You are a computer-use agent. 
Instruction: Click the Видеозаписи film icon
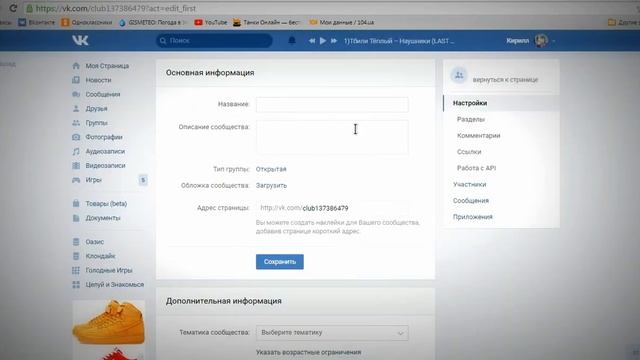pos(76,166)
